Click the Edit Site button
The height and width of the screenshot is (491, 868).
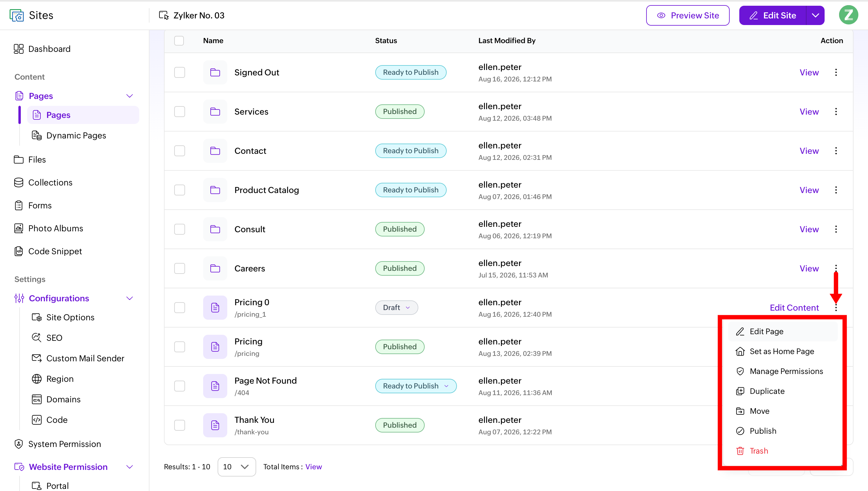tap(773, 15)
